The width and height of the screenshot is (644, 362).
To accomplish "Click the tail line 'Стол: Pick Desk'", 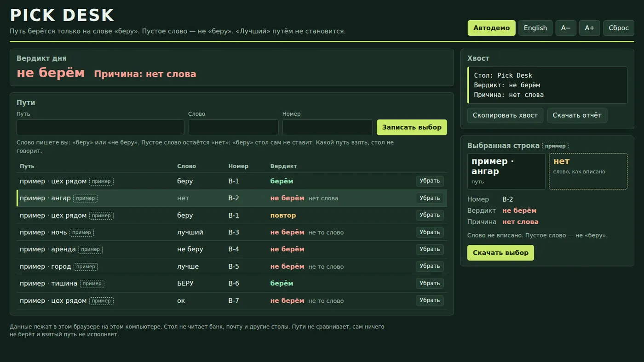I will click(503, 75).
